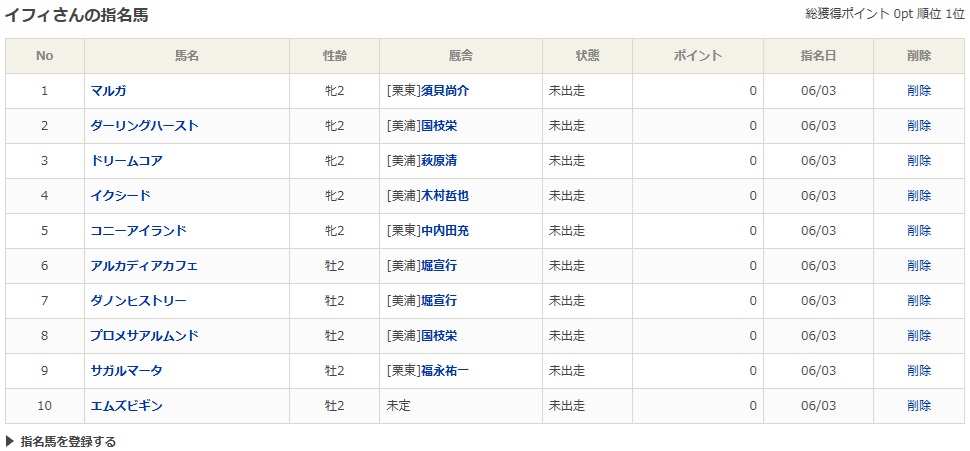Image resolution: width=970 pixels, height=451 pixels.
Task: Open trainer 堀宣行 in ダノンヒストリー row
Action: (x=439, y=301)
